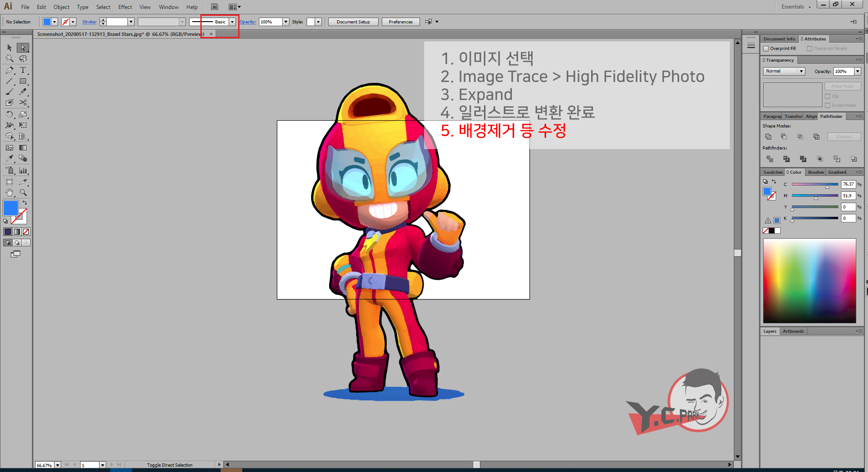Select the Pencil tool
868x472 pixels.
(23, 92)
